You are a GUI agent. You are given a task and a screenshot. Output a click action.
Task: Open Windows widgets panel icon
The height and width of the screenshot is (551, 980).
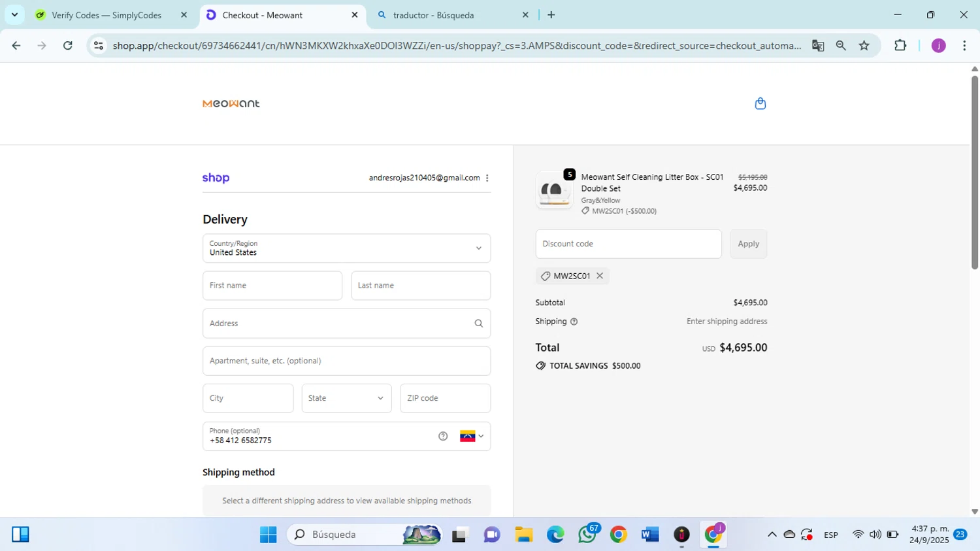click(20, 535)
